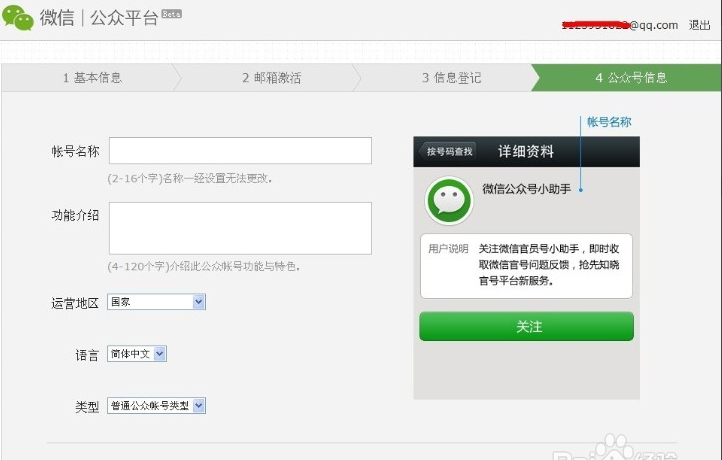722x460 pixels.
Task: Click the 关注微信官员号小助手 description text
Action: coord(549,265)
